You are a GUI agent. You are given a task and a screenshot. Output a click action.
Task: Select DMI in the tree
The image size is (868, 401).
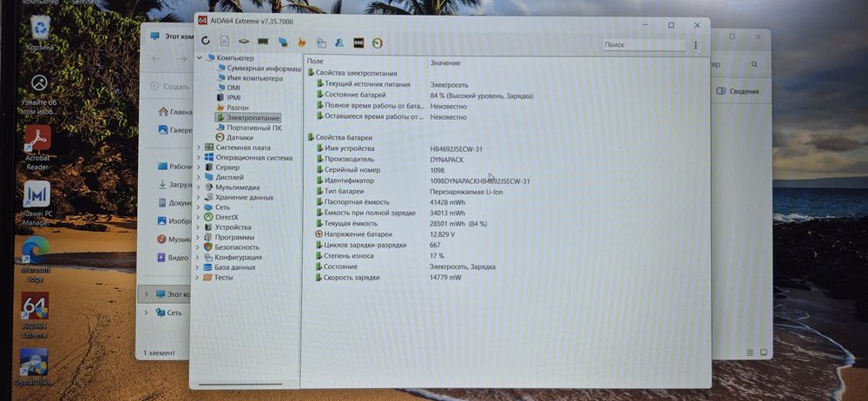[x=228, y=88]
